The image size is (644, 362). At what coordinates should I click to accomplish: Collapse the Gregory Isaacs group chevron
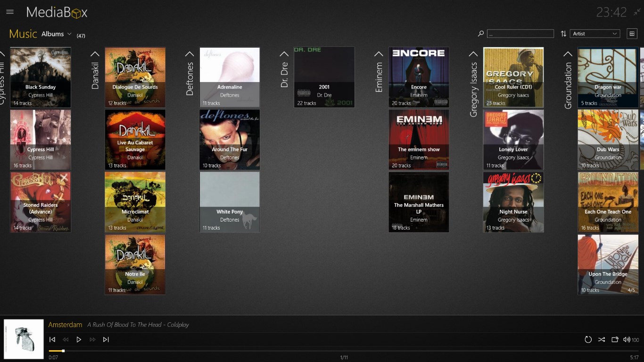(x=473, y=54)
